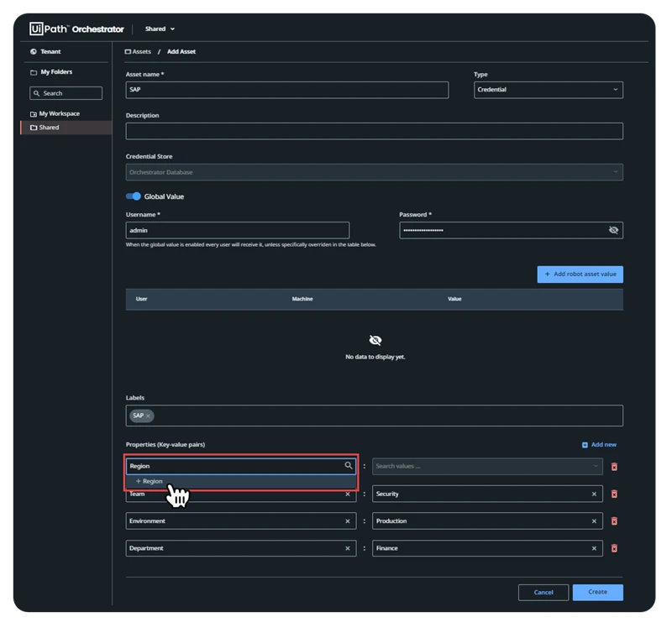Click inside the Labels field
672x633 pixels.
(x=374, y=416)
